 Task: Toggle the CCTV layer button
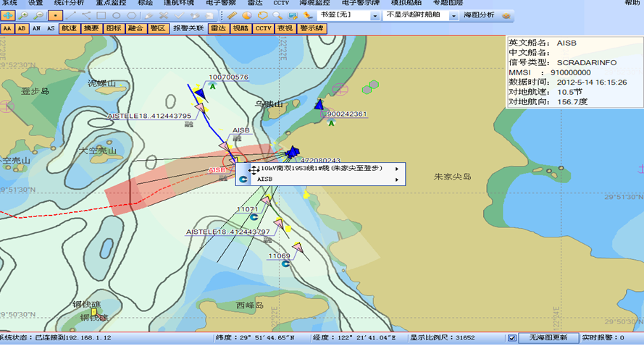click(x=263, y=28)
